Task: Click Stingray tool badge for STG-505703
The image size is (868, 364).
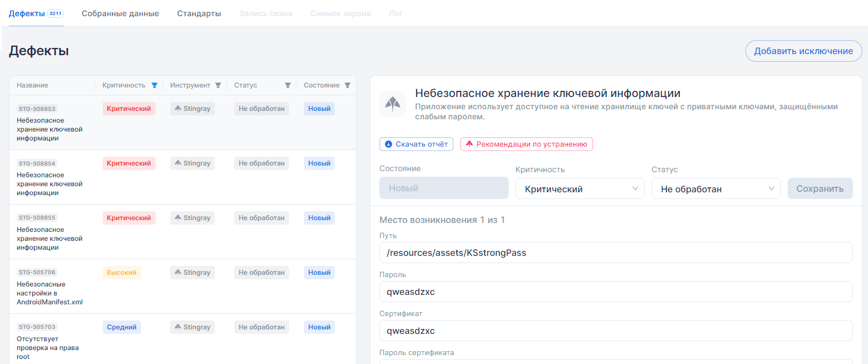Action: 192,327
